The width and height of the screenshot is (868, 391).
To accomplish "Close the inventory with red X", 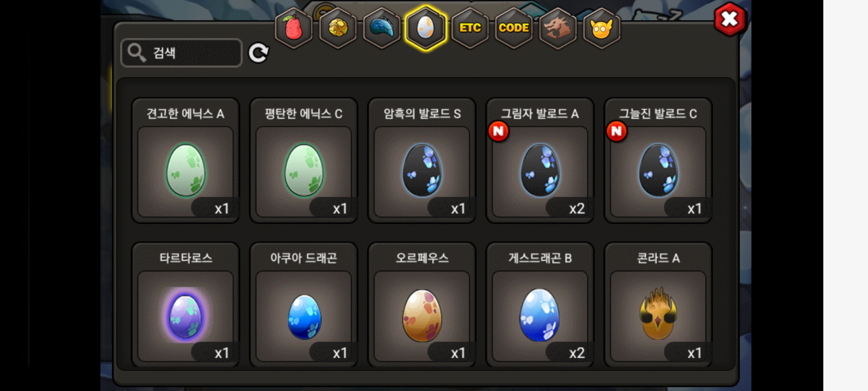I will tap(730, 19).
